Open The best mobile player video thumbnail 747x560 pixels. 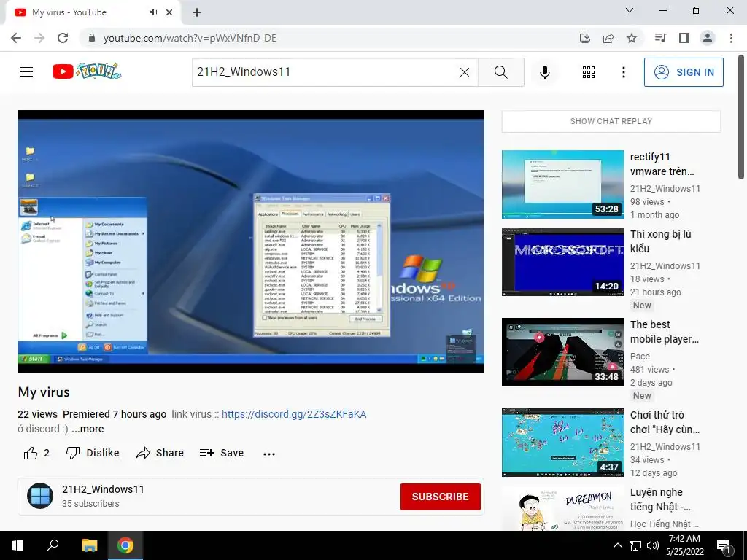pyautogui.click(x=562, y=352)
